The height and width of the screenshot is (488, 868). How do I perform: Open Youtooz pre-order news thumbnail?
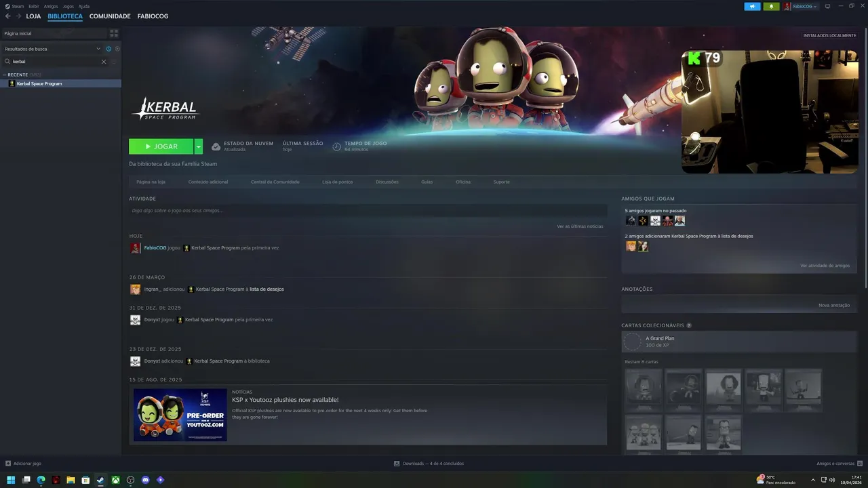tap(180, 415)
